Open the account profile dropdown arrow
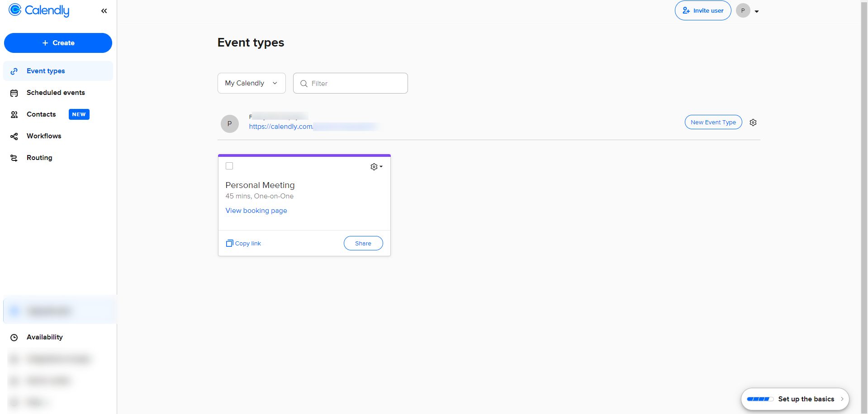868x414 pixels. (757, 11)
